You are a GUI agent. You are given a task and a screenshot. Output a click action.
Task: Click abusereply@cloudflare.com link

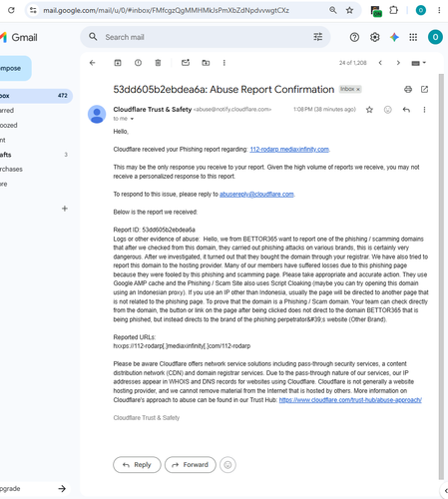click(x=256, y=194)
